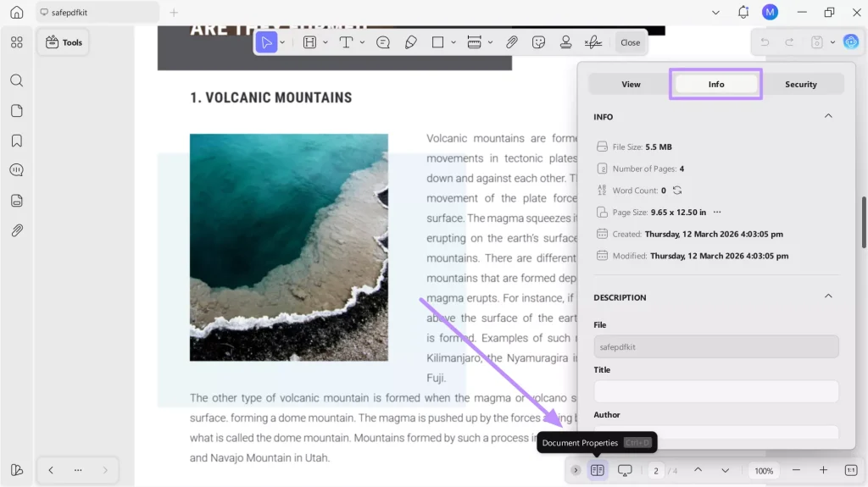868x487 pixels.
Task: Open the zoom level 100% dropdown
Action: click(764, 471)
